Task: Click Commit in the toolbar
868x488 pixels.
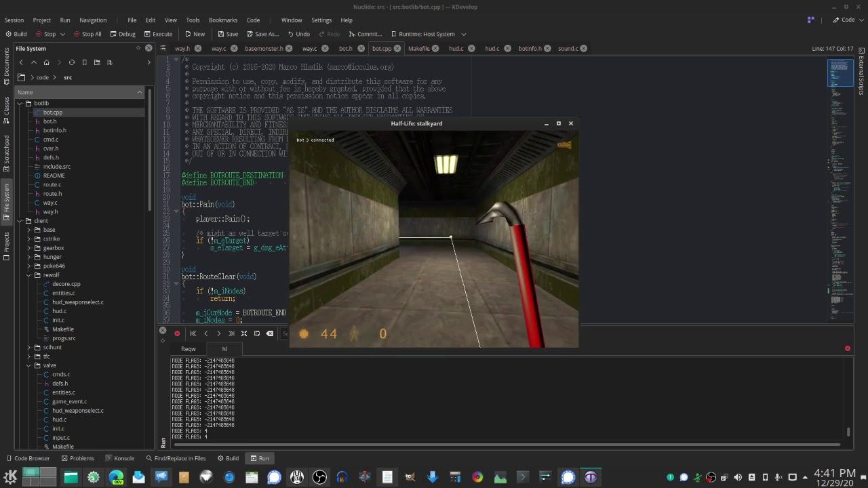Action: coord(366,34)
